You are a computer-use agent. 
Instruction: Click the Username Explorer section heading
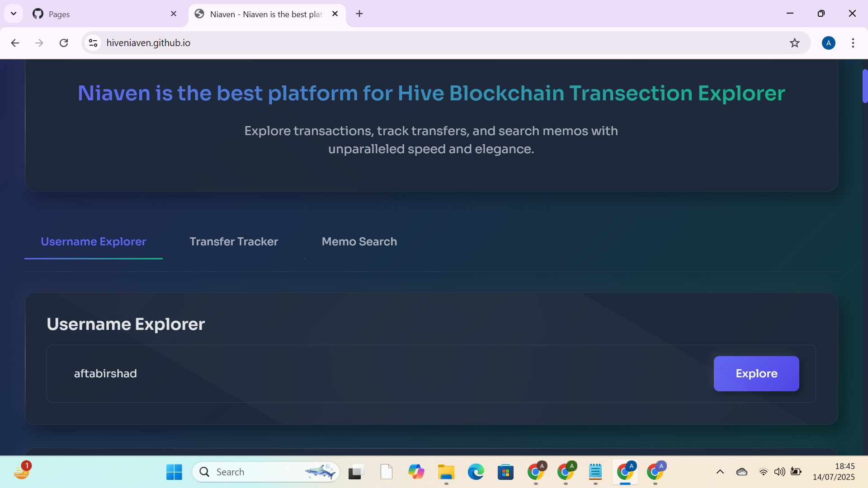click(x=126, y=324)
